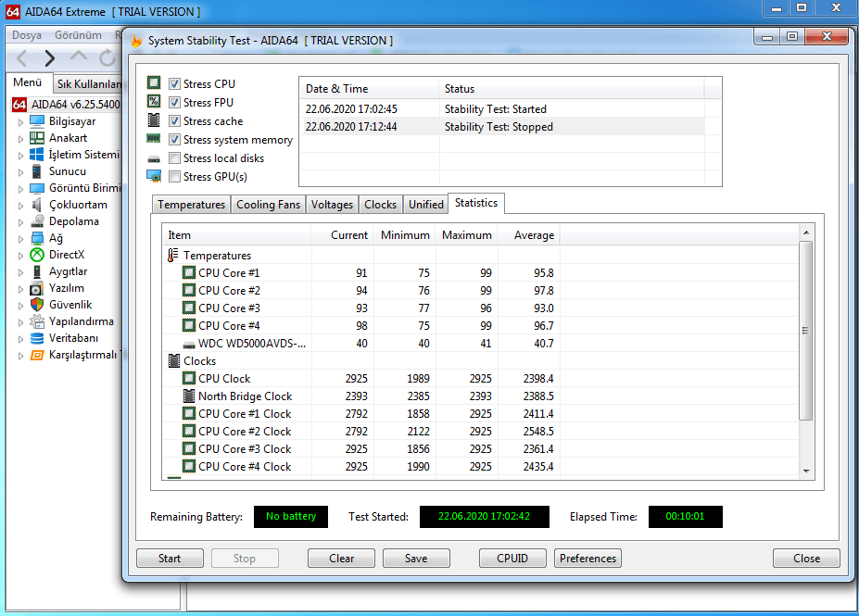The height and width of the screenshot is (616, 859).
Task: Switch to the Voltages tab
Action: click(332, 204)
